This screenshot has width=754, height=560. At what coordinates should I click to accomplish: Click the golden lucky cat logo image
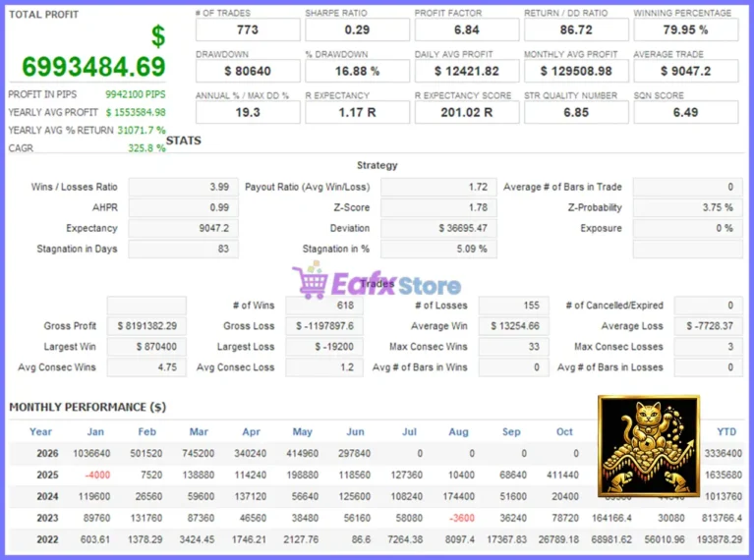649,446
